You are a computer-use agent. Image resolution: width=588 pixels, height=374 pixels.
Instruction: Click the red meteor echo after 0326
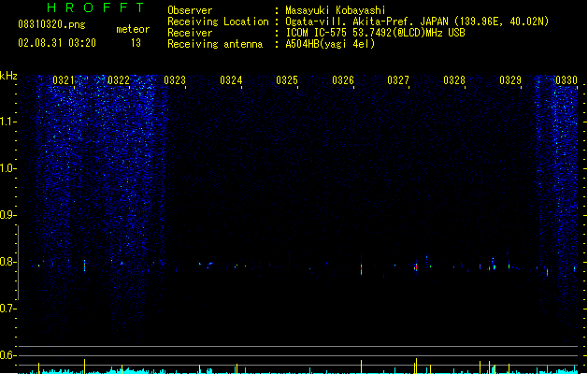tap(362, 268)
